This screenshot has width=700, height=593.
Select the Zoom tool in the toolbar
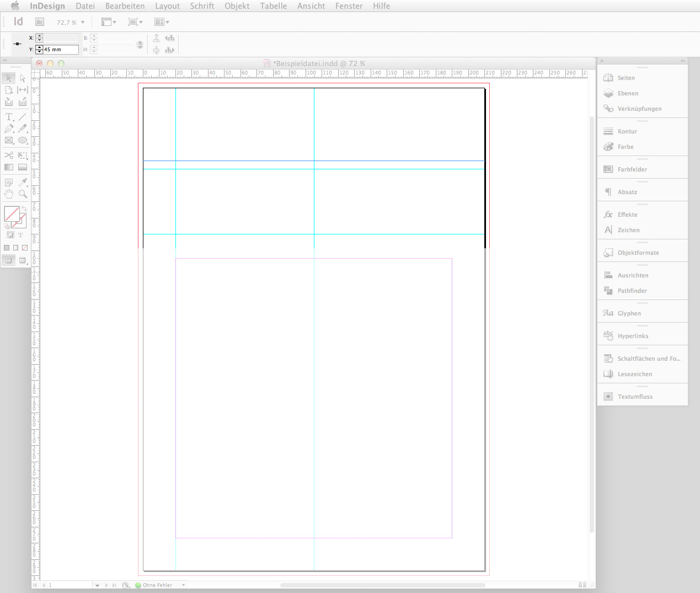pyautogui.click(x=23, y=194)
